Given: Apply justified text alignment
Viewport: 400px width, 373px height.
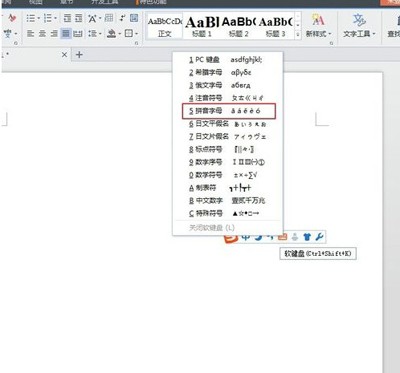Looking at the screenshot, I should tap(66, 33).
